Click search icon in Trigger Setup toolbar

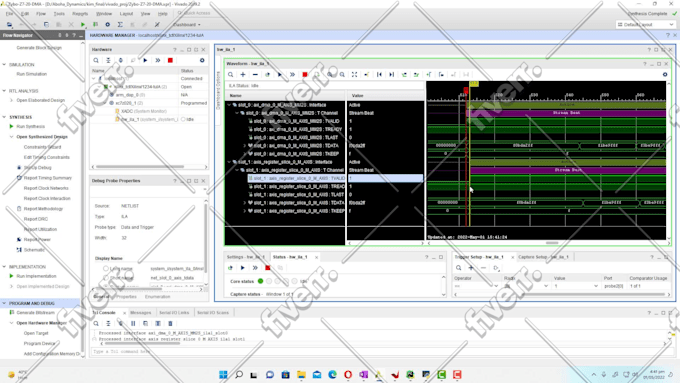pyautogui.click(x=458, y=268)
